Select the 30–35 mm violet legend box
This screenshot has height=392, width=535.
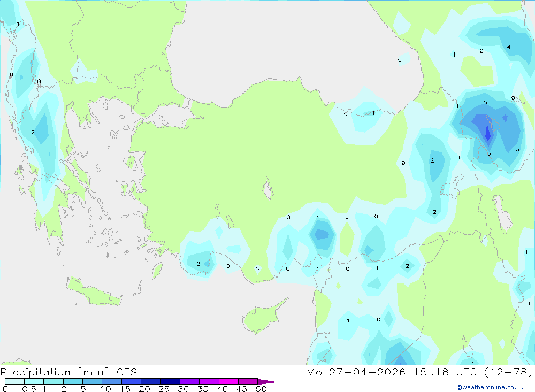pyautogui.click(x=190, y=381)
